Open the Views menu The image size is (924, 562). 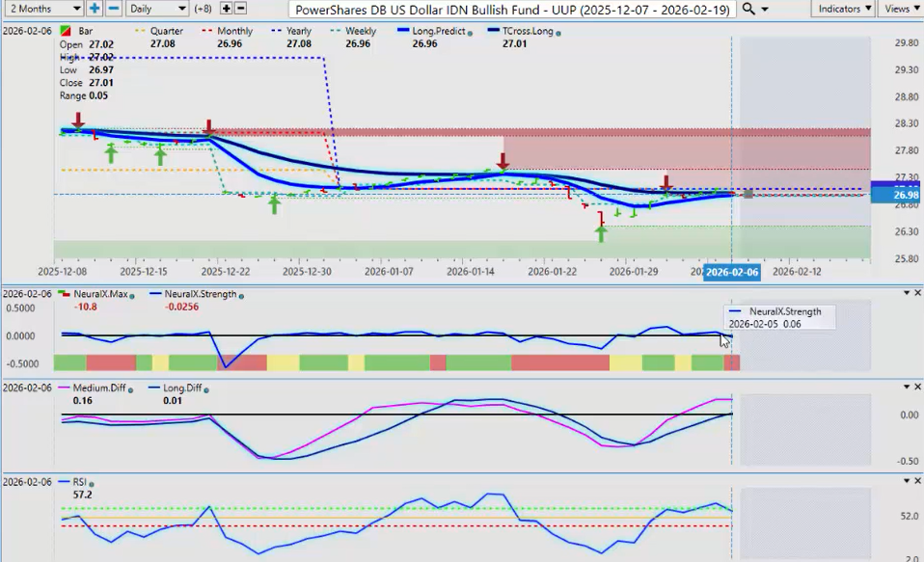coord(900,9)
